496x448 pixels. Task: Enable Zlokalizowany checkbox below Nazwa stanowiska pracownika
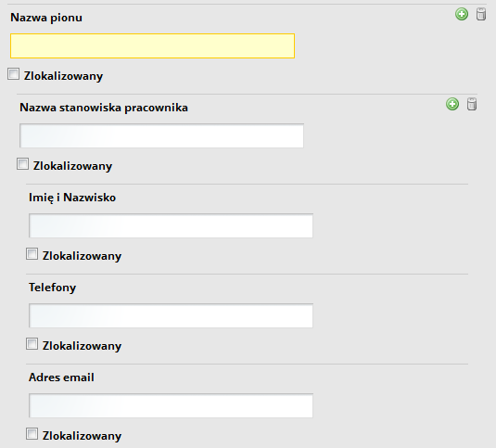tap(22, 164)
